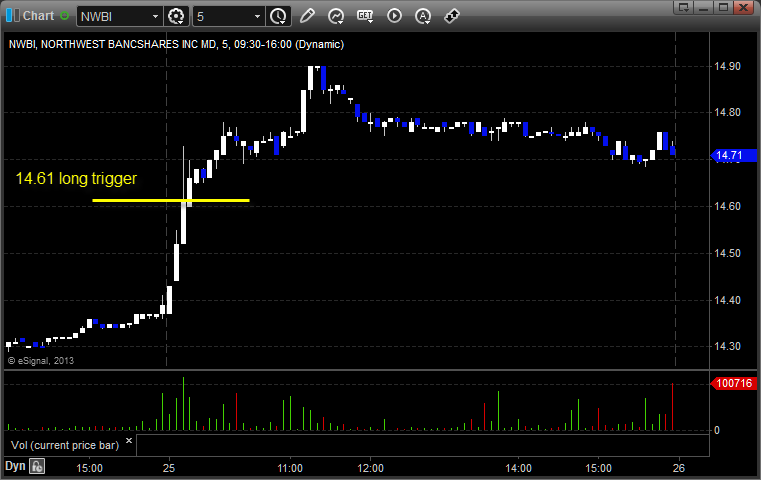Open the chart type menu icon
Viewport: 761px width, 480px height.
(x=336, y=16)
